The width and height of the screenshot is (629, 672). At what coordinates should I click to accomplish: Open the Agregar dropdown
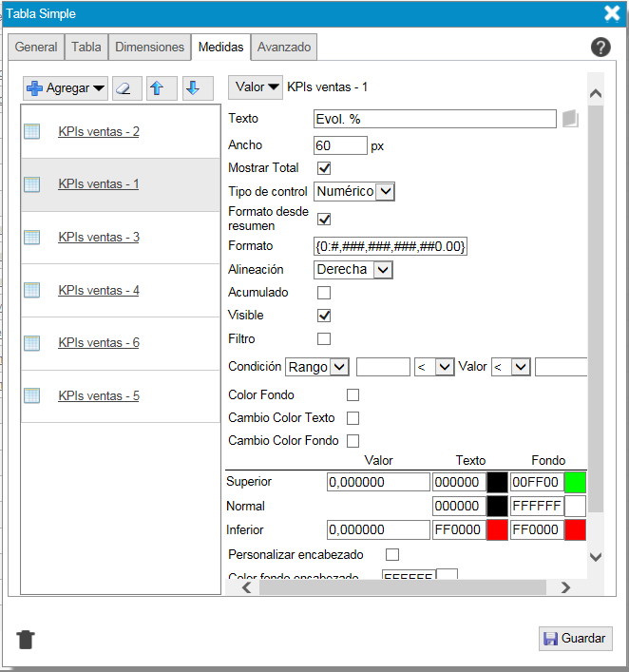(67, 88)
